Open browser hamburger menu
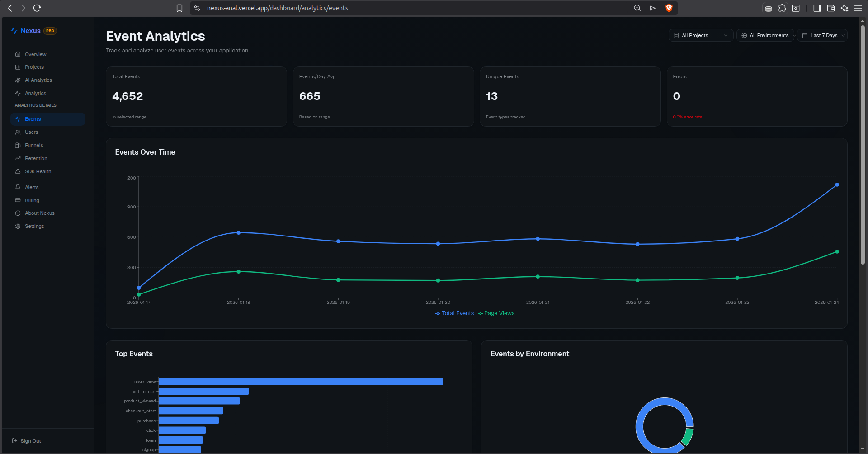868x454 pixels. (x=858, y=8)
